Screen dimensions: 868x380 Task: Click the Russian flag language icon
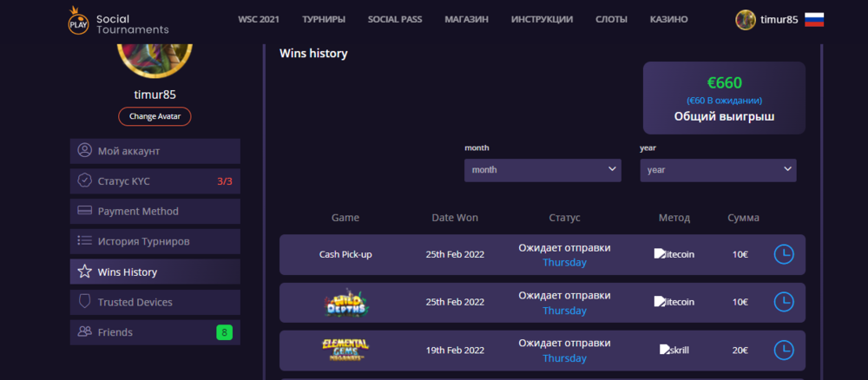coord(814,20)
